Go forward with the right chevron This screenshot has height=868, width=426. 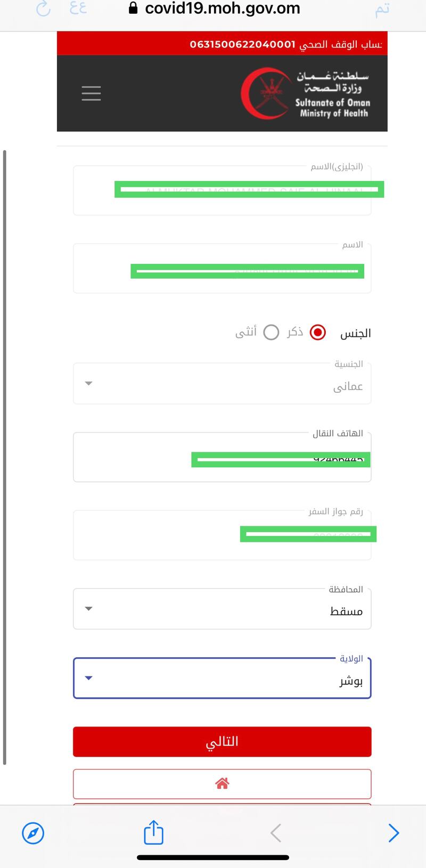tap(394, 833)
